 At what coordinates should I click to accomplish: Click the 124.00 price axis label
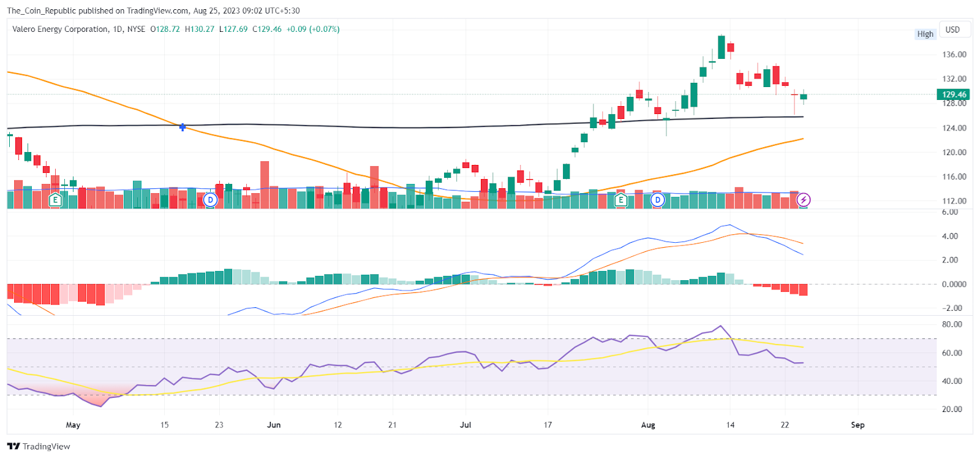click(x=954, y=128)
